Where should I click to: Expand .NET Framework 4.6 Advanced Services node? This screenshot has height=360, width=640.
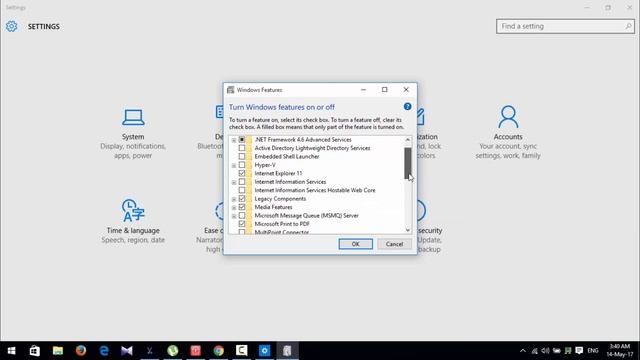click(x=234, y=140)
